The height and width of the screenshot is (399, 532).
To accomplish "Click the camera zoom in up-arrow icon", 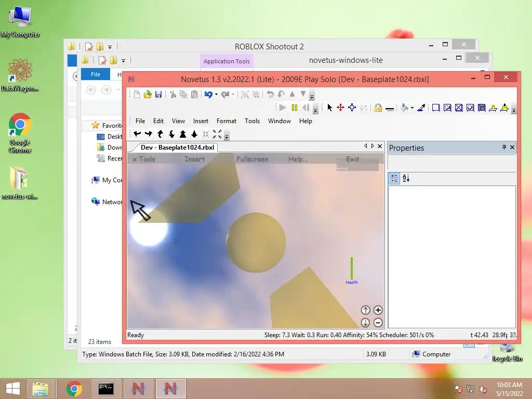I will click(x=183, y=134).
